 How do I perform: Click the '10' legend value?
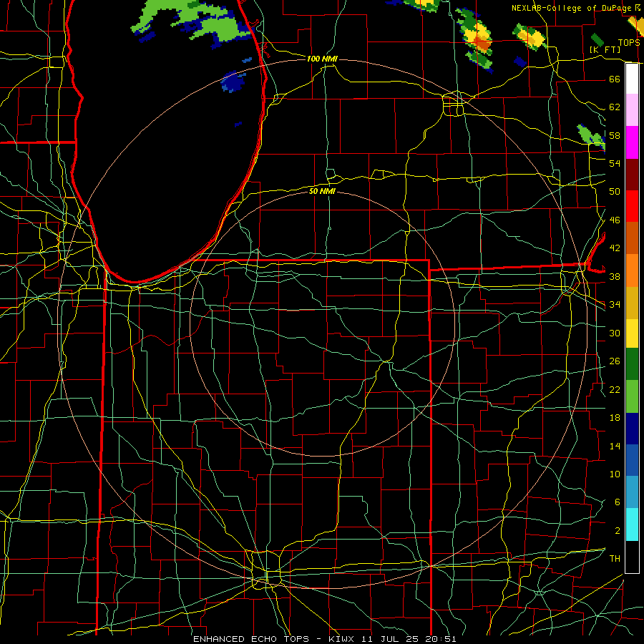click(615, 474)
